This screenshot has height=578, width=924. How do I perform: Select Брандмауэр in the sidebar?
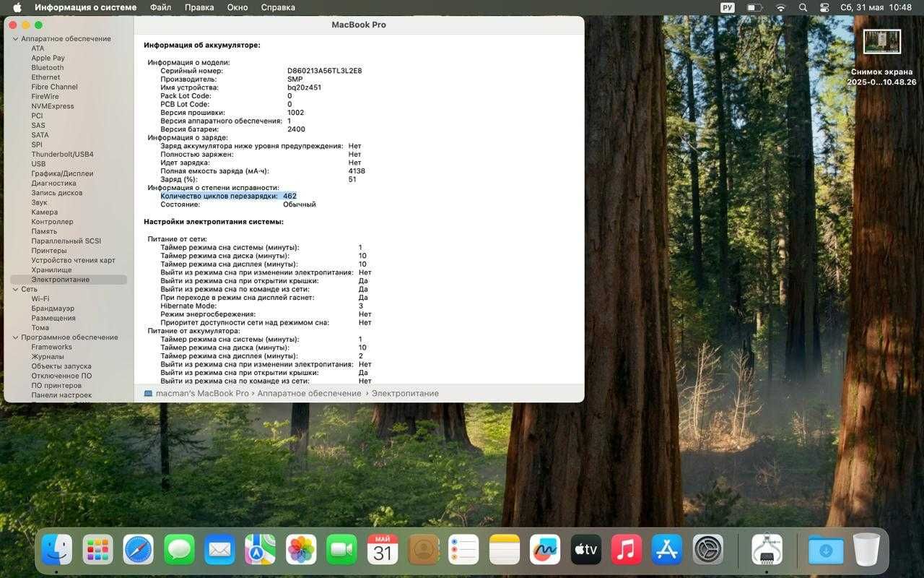click(53, 309)
